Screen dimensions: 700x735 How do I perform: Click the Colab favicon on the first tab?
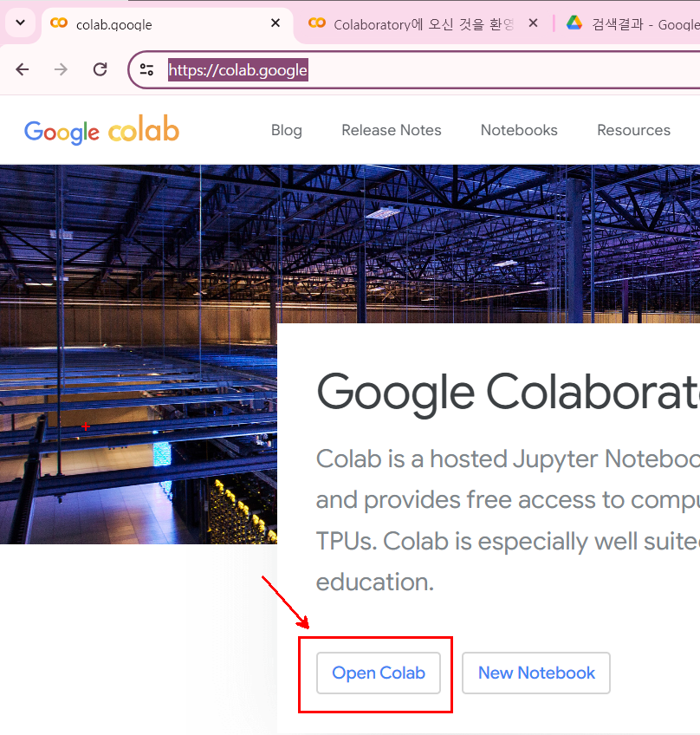coord(59,23)
